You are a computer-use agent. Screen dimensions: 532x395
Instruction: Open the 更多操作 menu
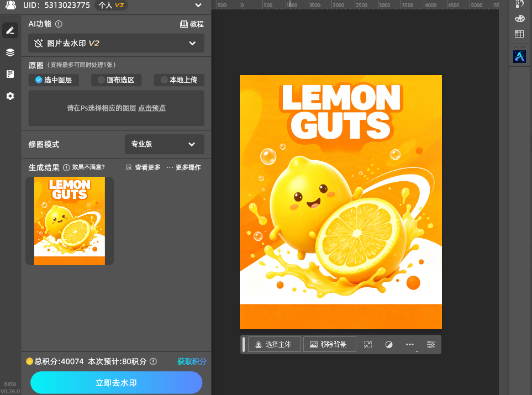point(183,167)
